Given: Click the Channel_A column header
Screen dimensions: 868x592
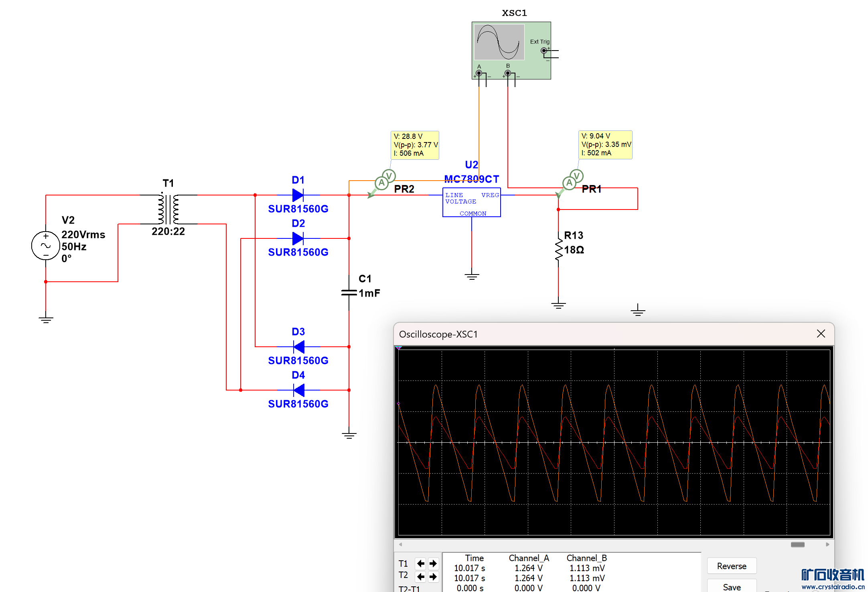Looking at the screenshot, I should click(x=529, y=558).
